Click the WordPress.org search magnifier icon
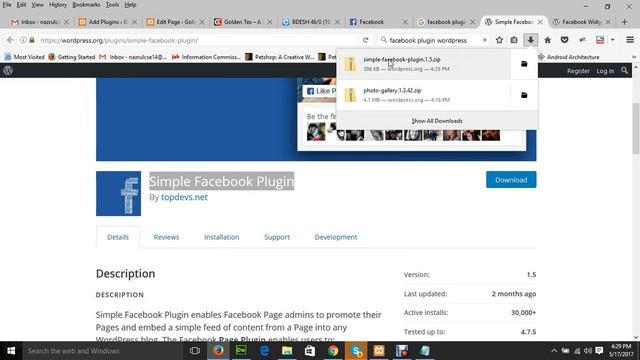 click(624, 71)
